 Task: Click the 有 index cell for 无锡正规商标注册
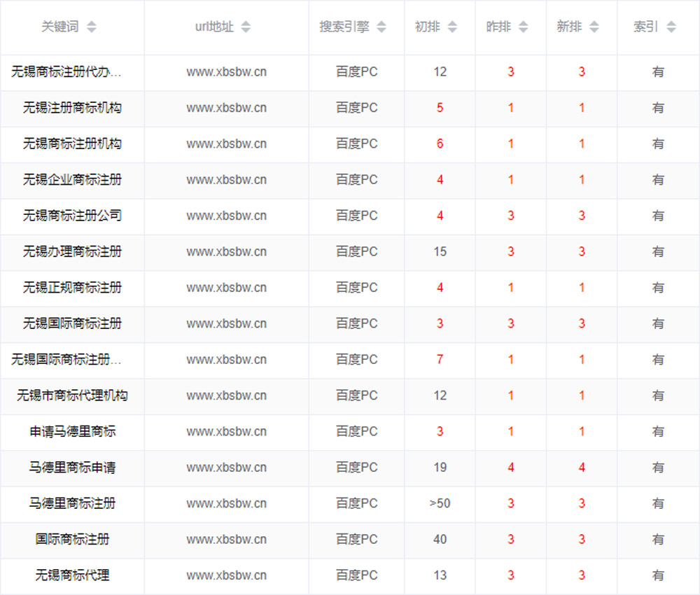click(x=658, y=288)
